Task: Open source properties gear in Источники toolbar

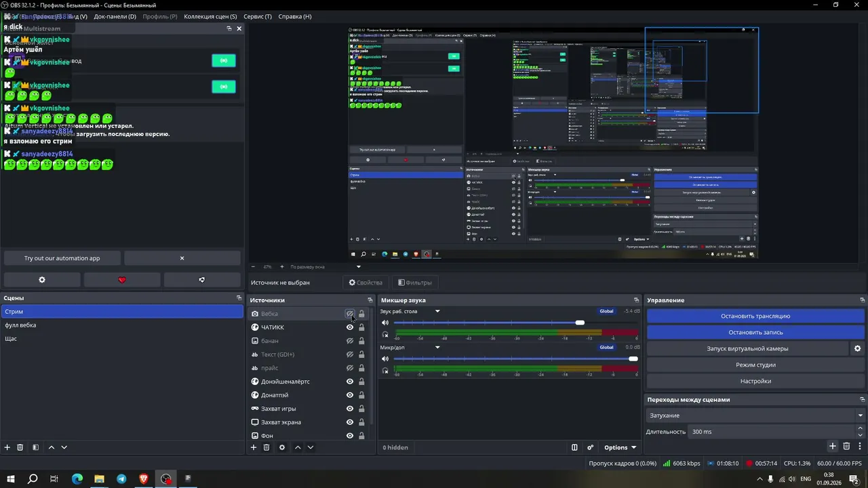Action: tap(282, 447)
